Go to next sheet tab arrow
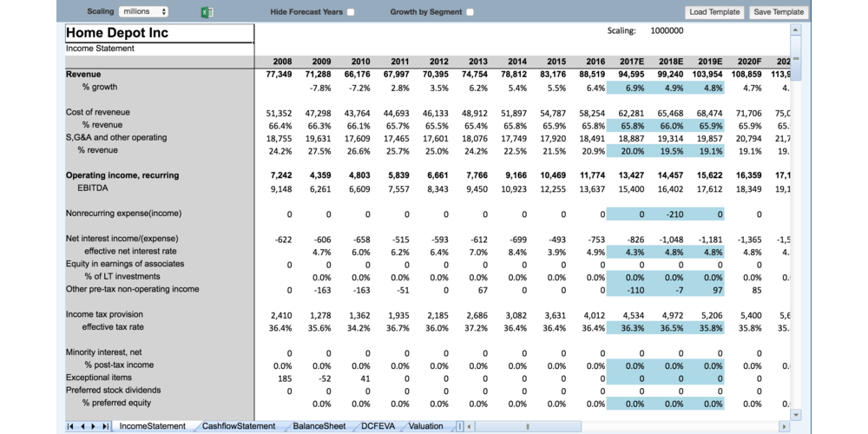Screen dimensions: 868x434 click(x=93, y=426)
